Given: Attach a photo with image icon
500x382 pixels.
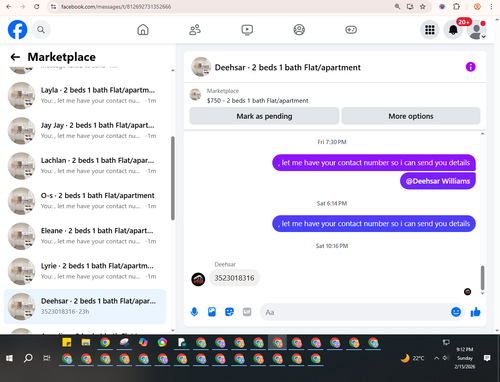Looking at the screenshot, I should (x=212, y=312).
